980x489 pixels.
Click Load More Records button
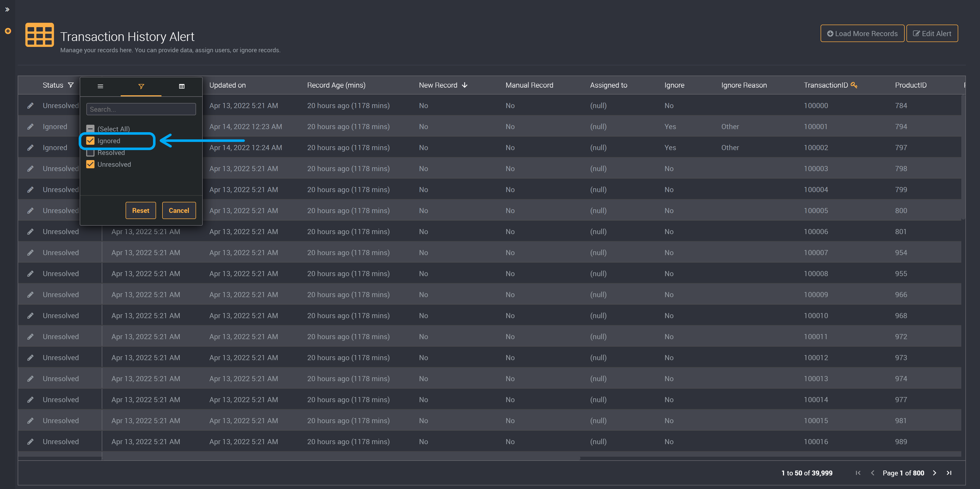tap(862, 34)
